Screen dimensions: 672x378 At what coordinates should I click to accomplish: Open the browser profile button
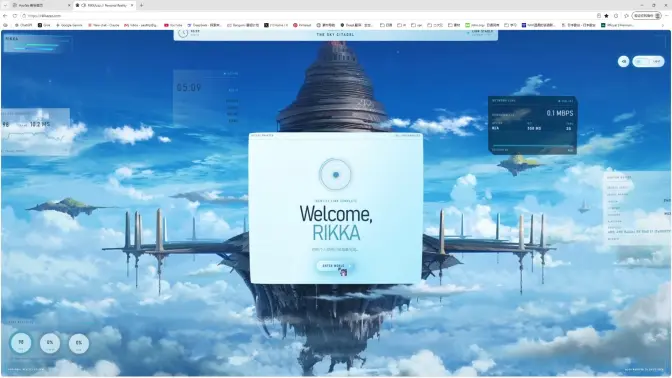pos(647,16)
